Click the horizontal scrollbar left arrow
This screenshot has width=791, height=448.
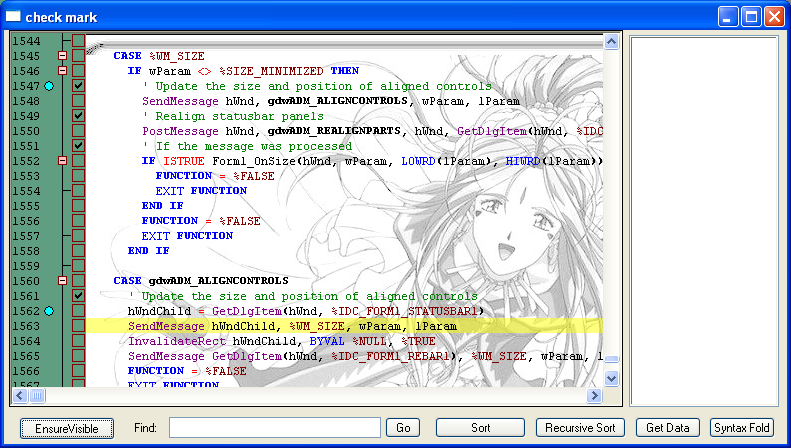pyautogui.click(x=20, y=396)
